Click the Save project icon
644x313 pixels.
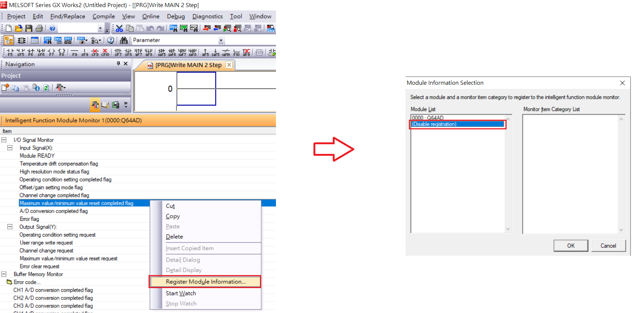point(29,28)
